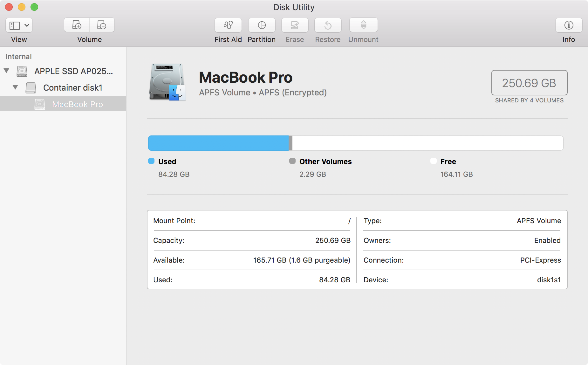Select APPLE SSD AP025 drive in sidebar
Screen dimensions: 588x365
click(63, 71)
